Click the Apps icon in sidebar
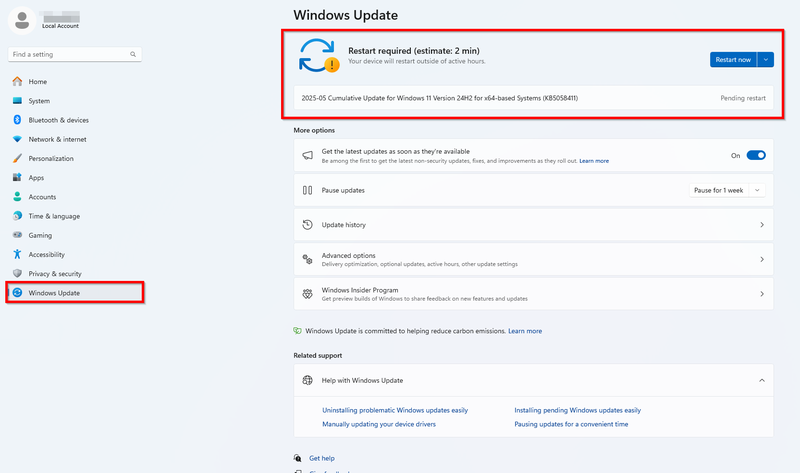Screen dimensions: 800x473 (x=17, y=177)
